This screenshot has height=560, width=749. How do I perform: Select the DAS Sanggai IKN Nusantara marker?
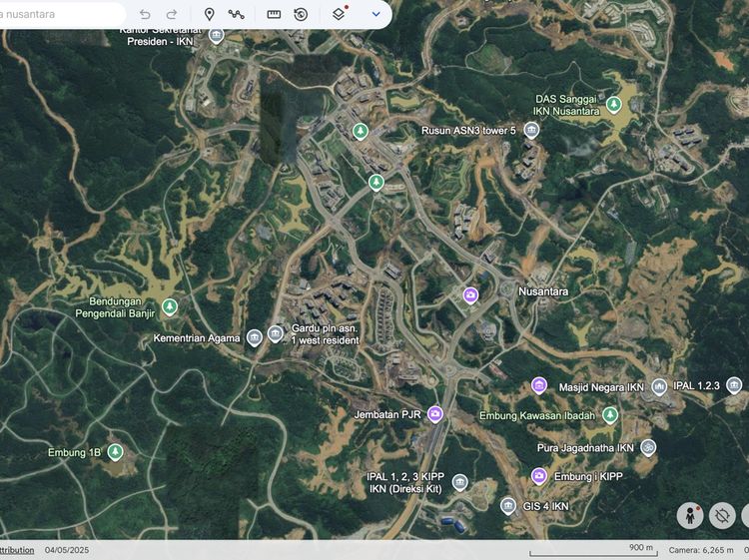tap(614, 104)
